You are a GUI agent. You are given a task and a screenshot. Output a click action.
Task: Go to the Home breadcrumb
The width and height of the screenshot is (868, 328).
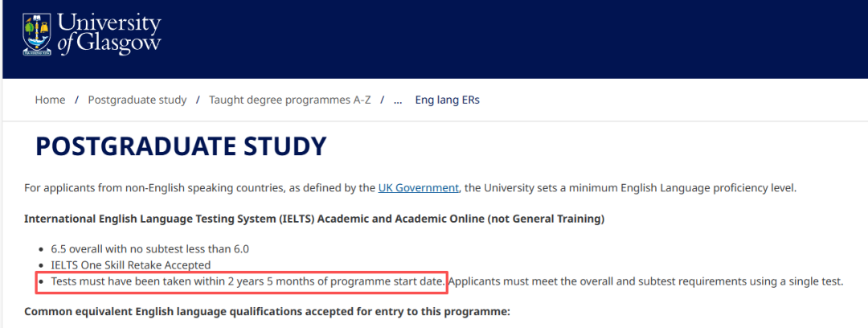coord(50,100)
